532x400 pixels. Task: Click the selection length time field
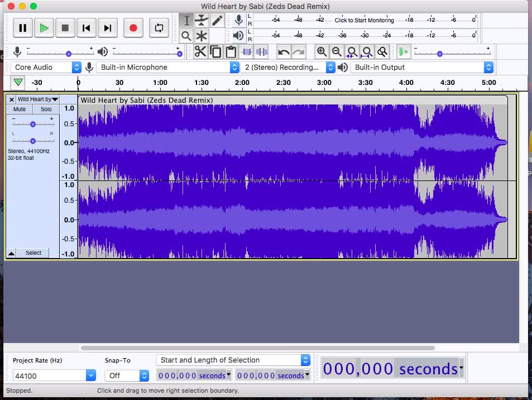(x=273, y=375)
